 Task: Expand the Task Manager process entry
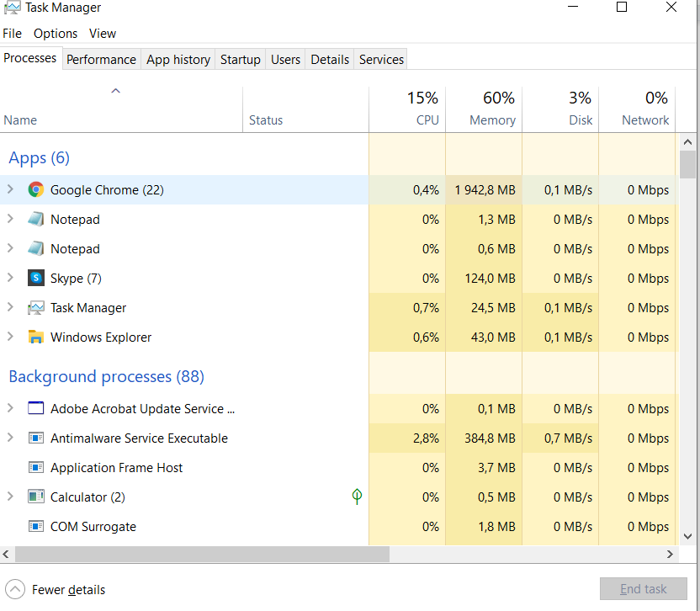[10, 307]
